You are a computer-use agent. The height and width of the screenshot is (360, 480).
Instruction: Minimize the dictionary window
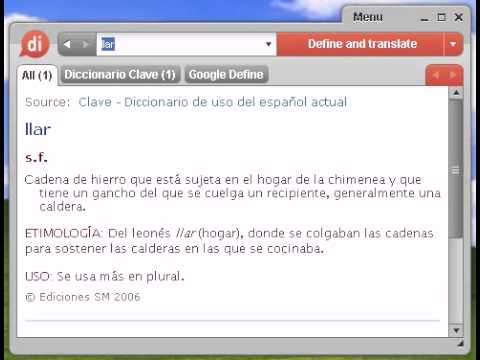click(424, 18)
